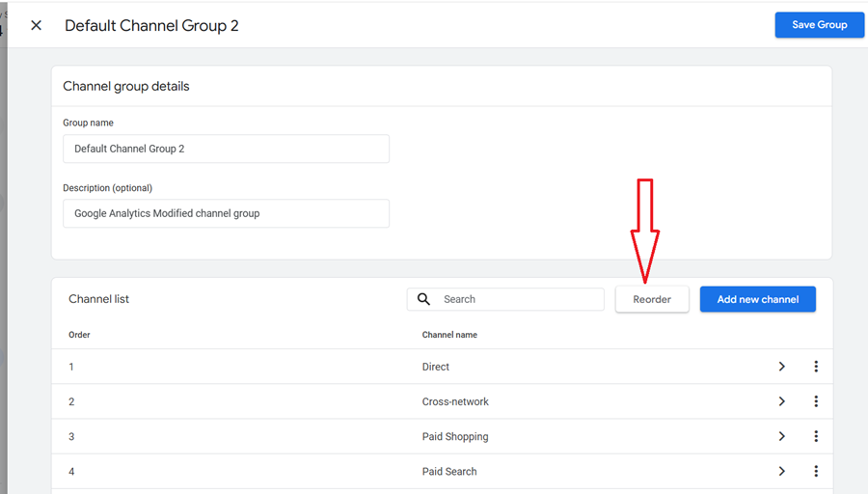Click the Group name input field
The height and width of the screenshot is (494, 868).
click(226, 149)
